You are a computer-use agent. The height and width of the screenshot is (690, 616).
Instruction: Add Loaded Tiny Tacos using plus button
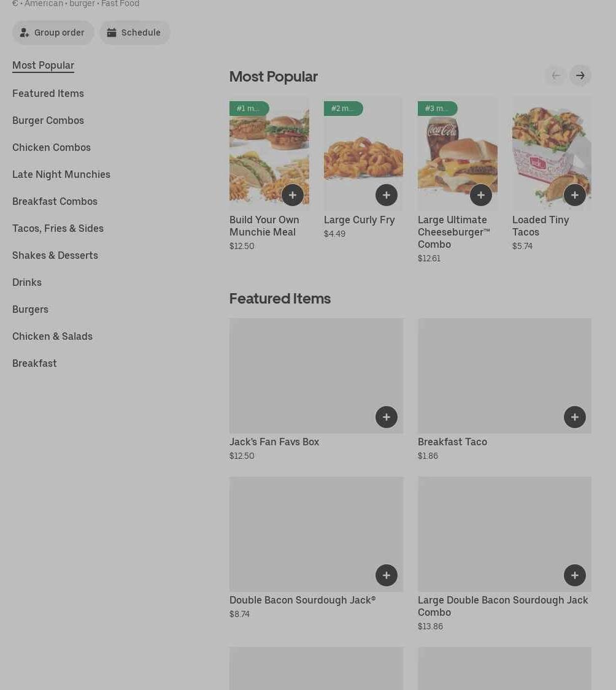tap(574, 195)
